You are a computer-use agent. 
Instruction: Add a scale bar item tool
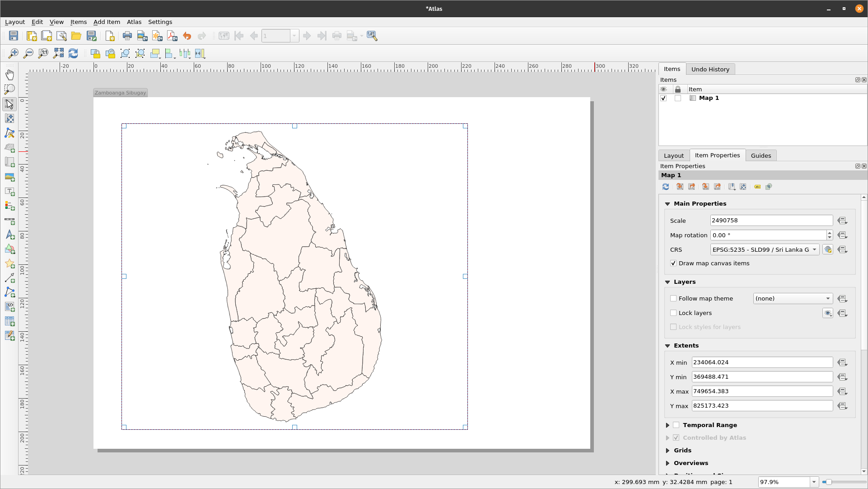[x=9, y=221]
